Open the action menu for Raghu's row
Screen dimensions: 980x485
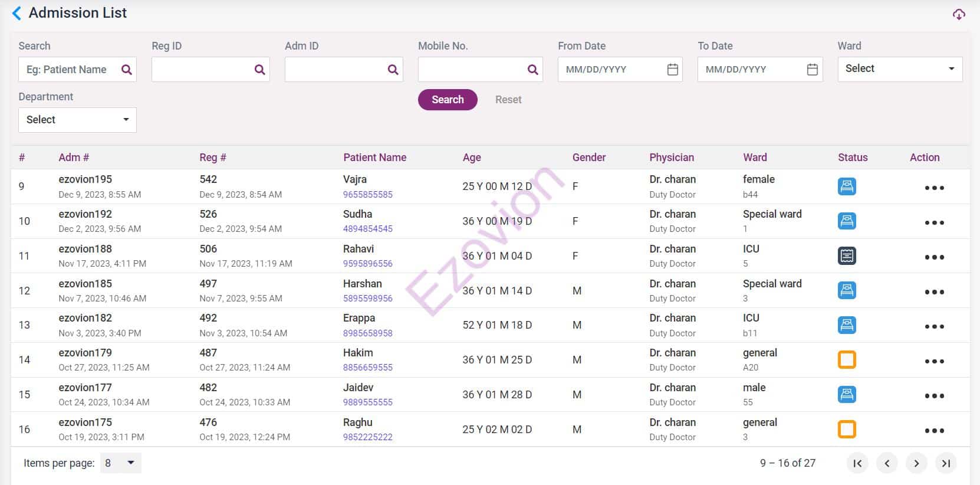(934, 431)
